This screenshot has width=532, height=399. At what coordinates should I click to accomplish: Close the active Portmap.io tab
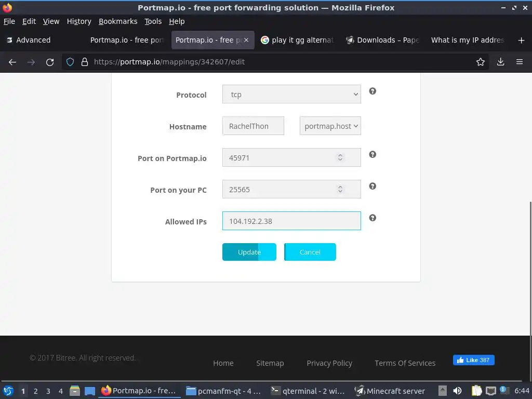point(246,40)
